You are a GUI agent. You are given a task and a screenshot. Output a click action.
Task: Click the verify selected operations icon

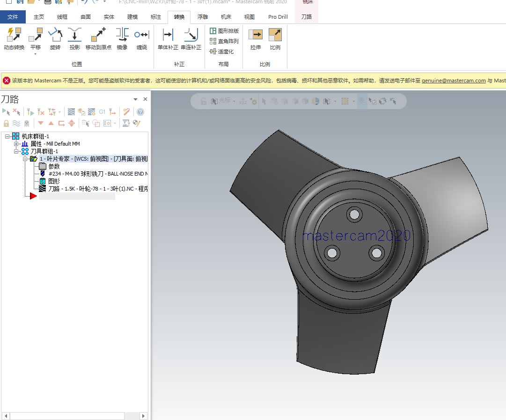[81, 112]
